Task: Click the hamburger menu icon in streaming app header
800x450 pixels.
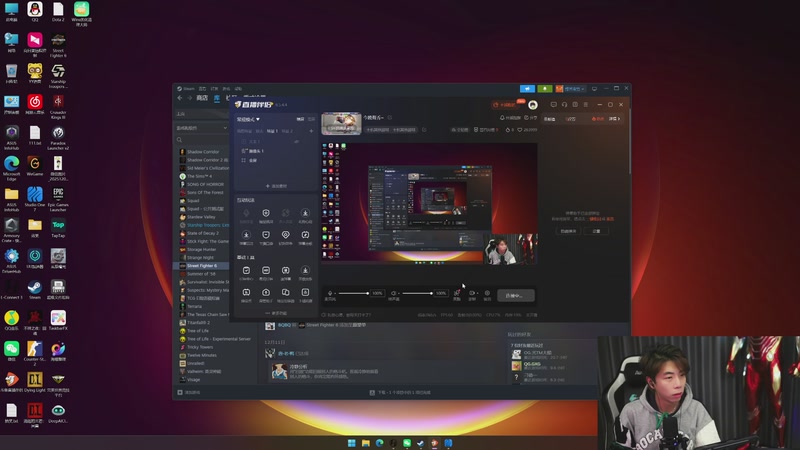Action: (586, 105)
